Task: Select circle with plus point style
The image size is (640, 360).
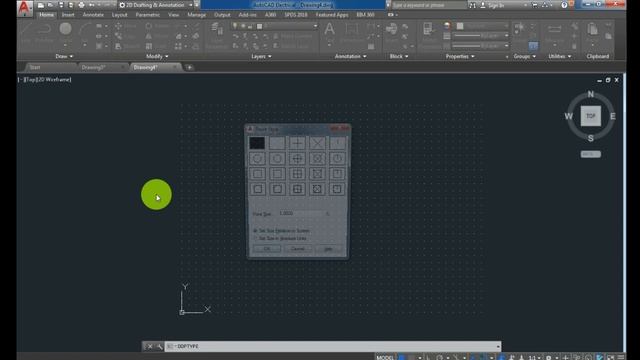Action: pyautogui.click(x=297, y=158)
